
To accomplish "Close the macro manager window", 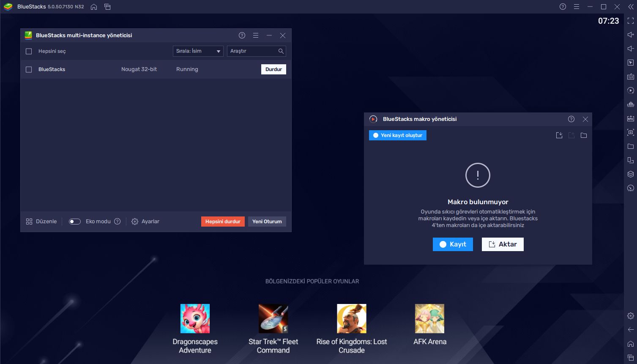I will coord(585,119).
